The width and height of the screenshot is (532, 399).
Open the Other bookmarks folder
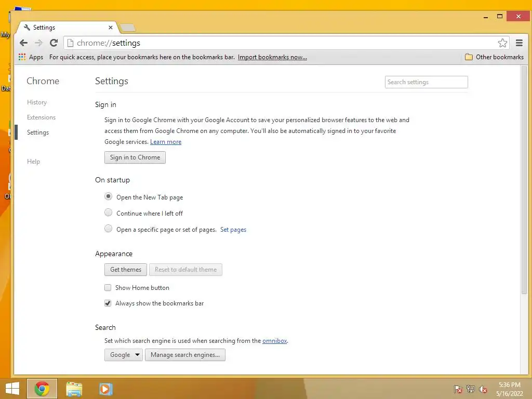click(x=495, y=57)
